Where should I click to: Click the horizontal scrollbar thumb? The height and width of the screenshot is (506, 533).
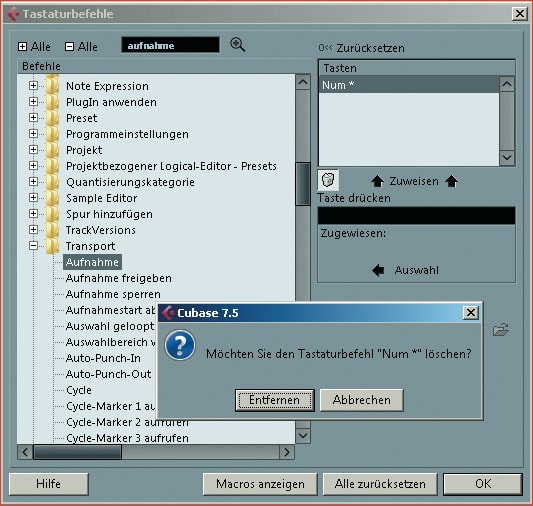pyautogui.click(x=77, y=452)
